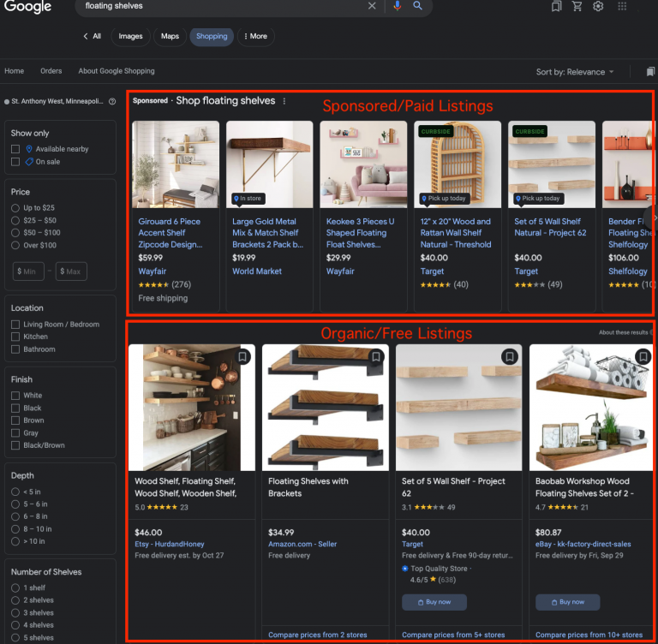Open About Google Shopping
This screenshot has width=658, height=644.
coord(117,71)
